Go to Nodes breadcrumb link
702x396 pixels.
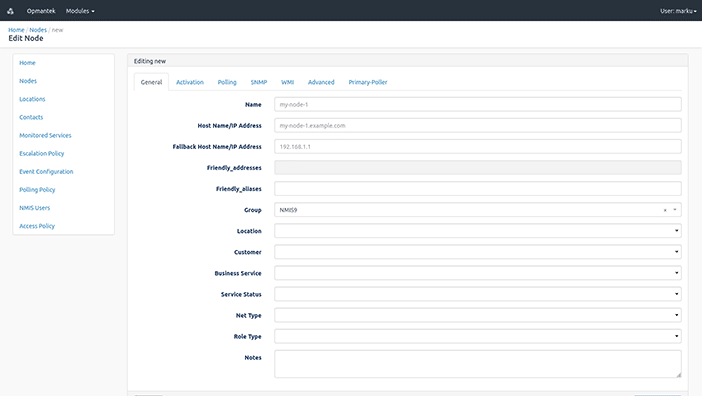coord(38,30)
